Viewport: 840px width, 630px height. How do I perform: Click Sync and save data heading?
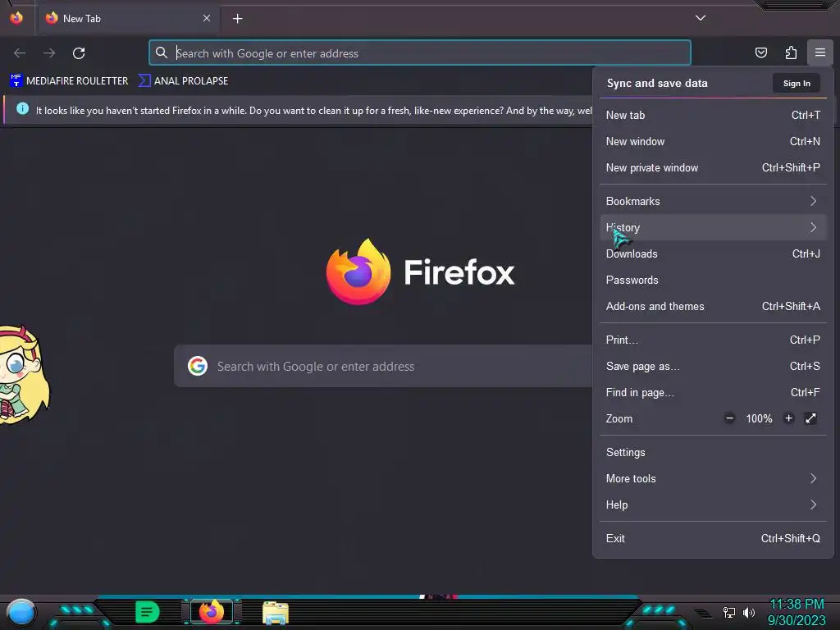(657, 83)
